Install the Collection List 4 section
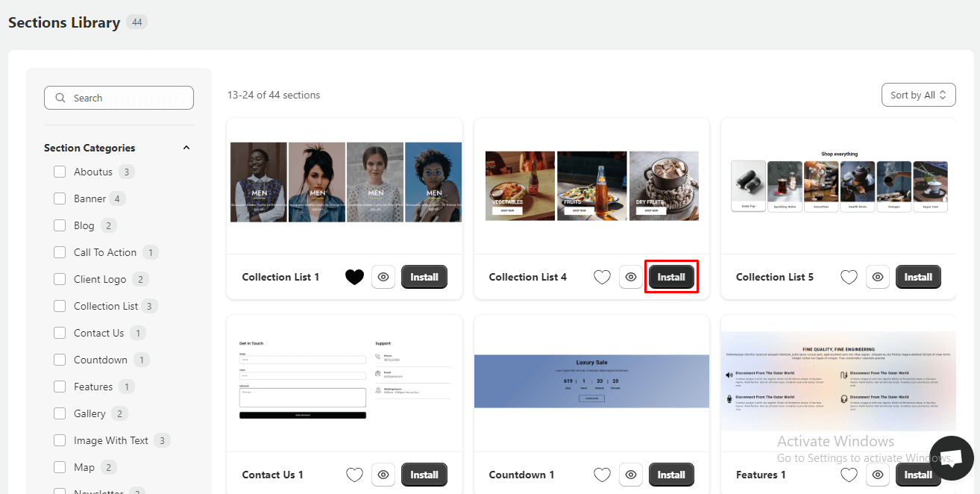Screen dimensions: 980x494 tap(671, 277)
